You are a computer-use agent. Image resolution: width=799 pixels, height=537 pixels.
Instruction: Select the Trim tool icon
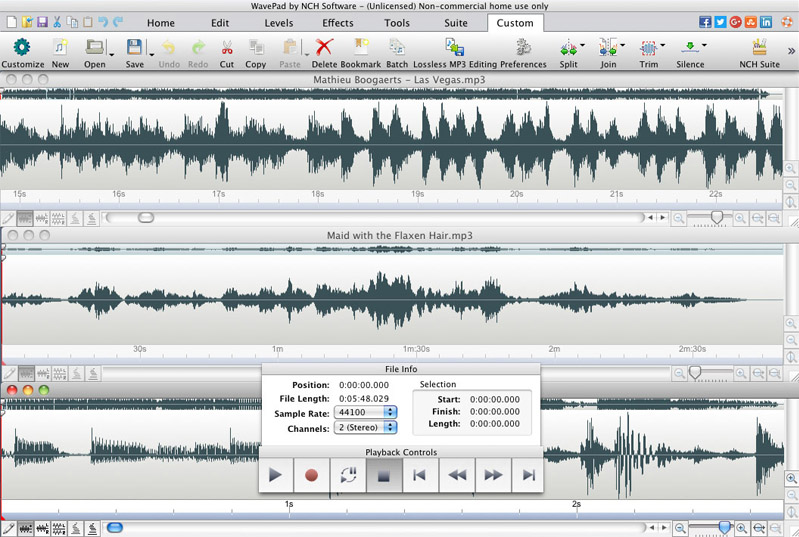coord(648,47)
